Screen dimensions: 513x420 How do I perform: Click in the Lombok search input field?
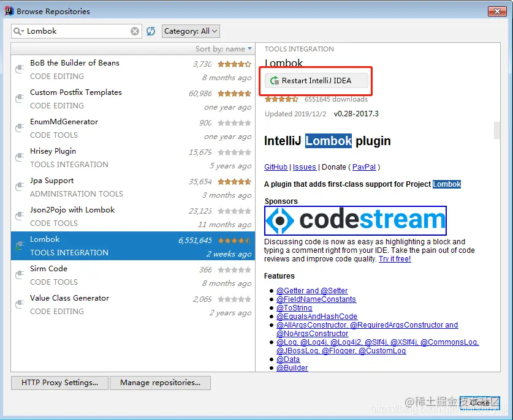point(77,31)
